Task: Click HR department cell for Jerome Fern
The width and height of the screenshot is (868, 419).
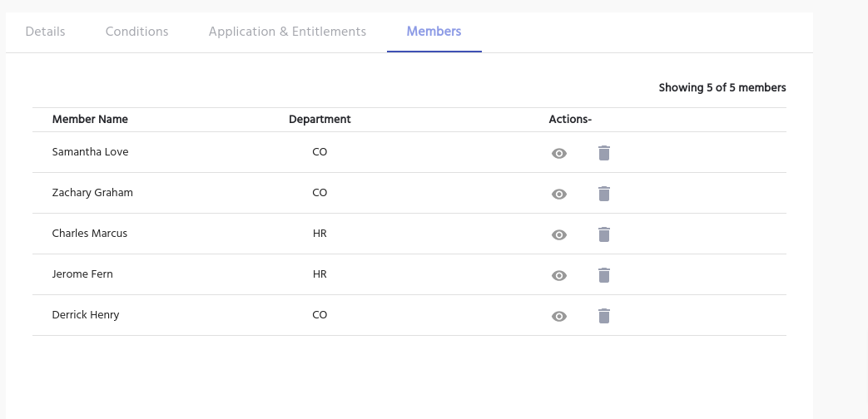Action: click(x=320, y=274)
